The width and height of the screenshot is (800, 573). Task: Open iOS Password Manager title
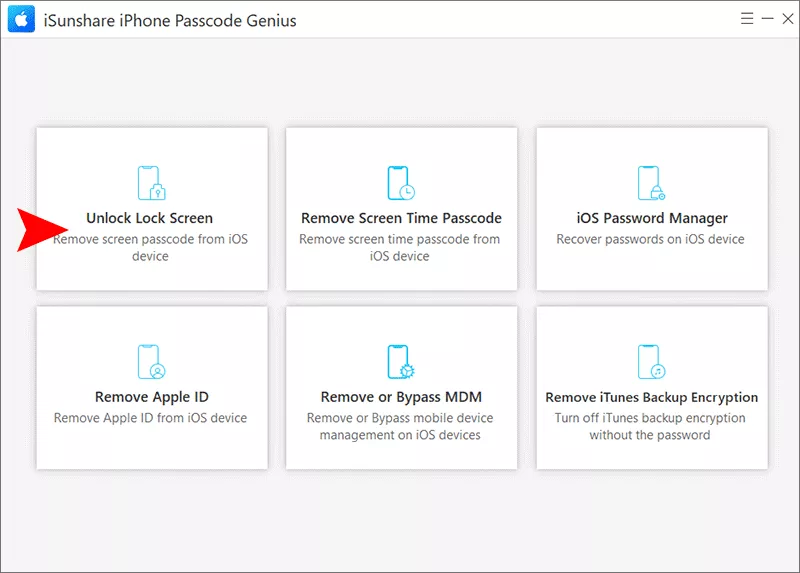[x=652, y=218]
